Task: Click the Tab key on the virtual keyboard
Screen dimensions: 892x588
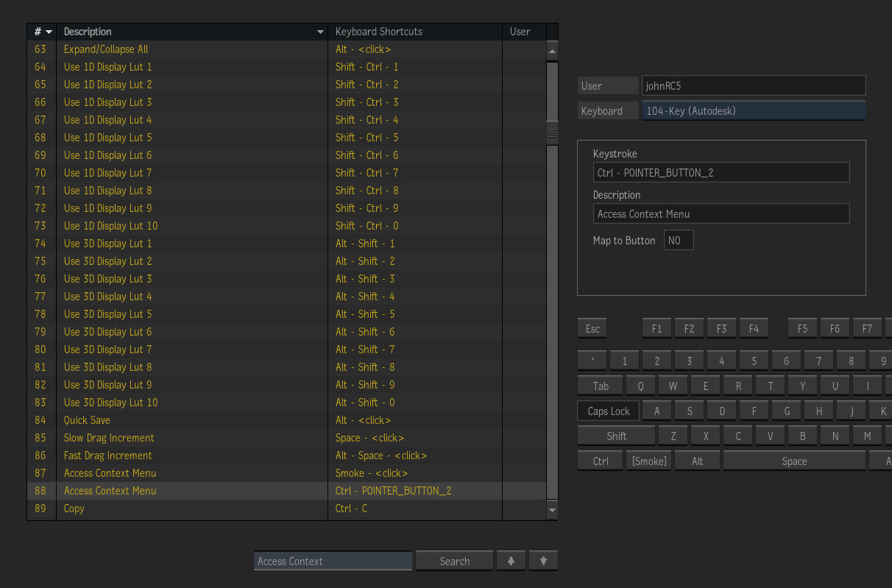Action: click(x=601, y=386)
